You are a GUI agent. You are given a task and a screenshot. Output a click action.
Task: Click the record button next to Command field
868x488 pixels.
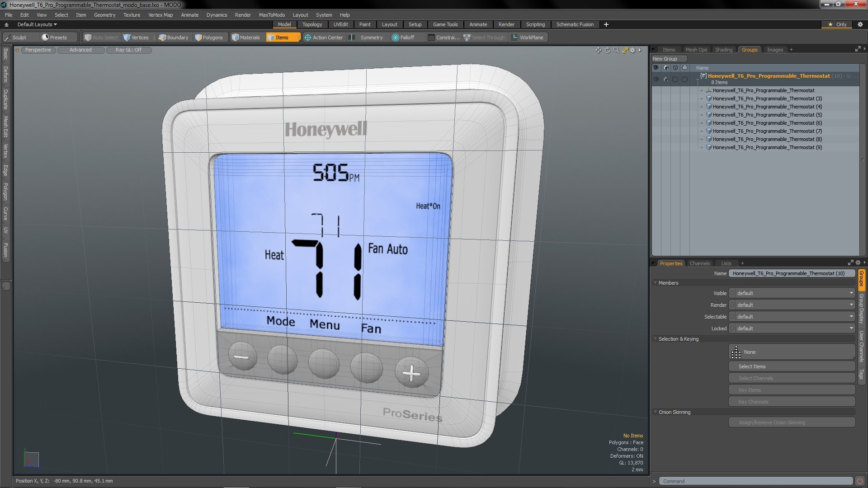pos(860,481)
